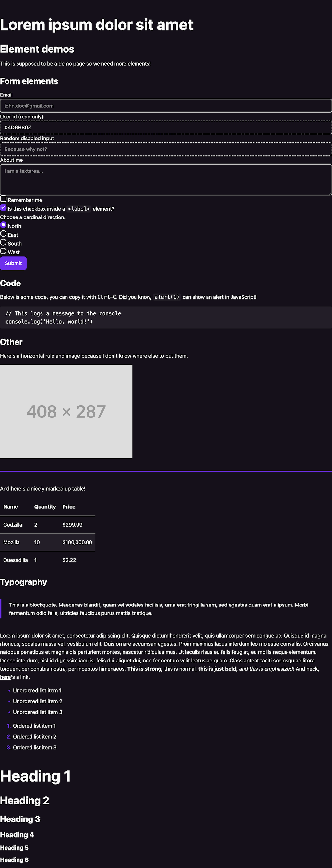Click the inline alert(1) code snippet

(x=167, y=297)
